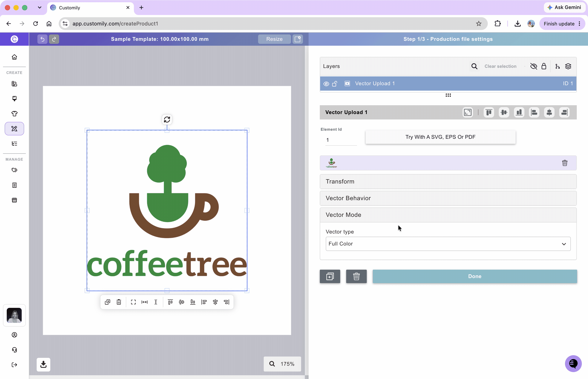Click the Resize button
This screenshot has height=379, width=588.
(x=274, y=39)
